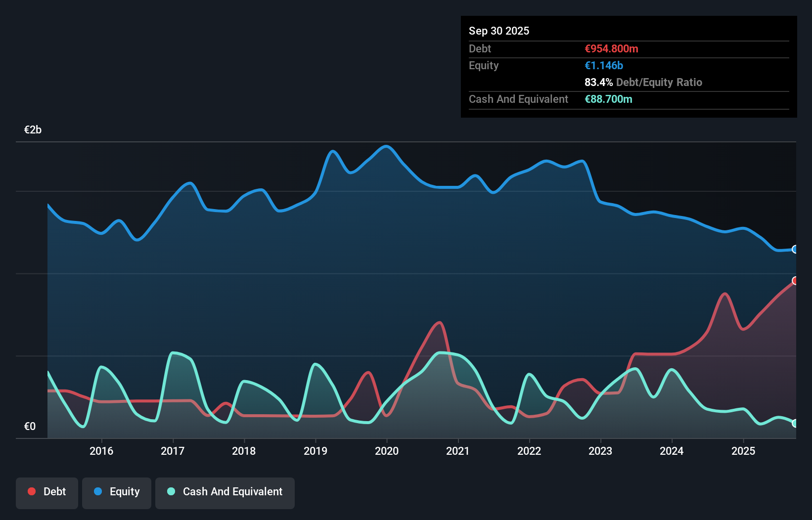Click the Debt label in tooltip

(x=480, y=48)
